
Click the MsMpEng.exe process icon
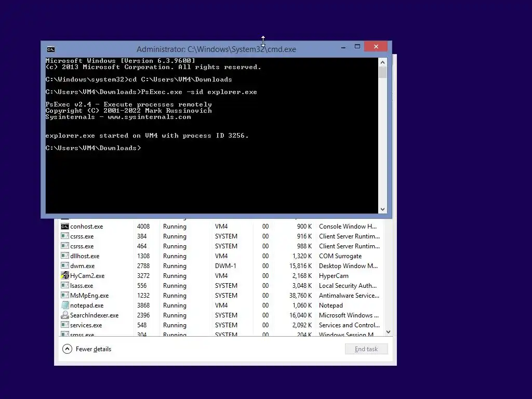65,295
